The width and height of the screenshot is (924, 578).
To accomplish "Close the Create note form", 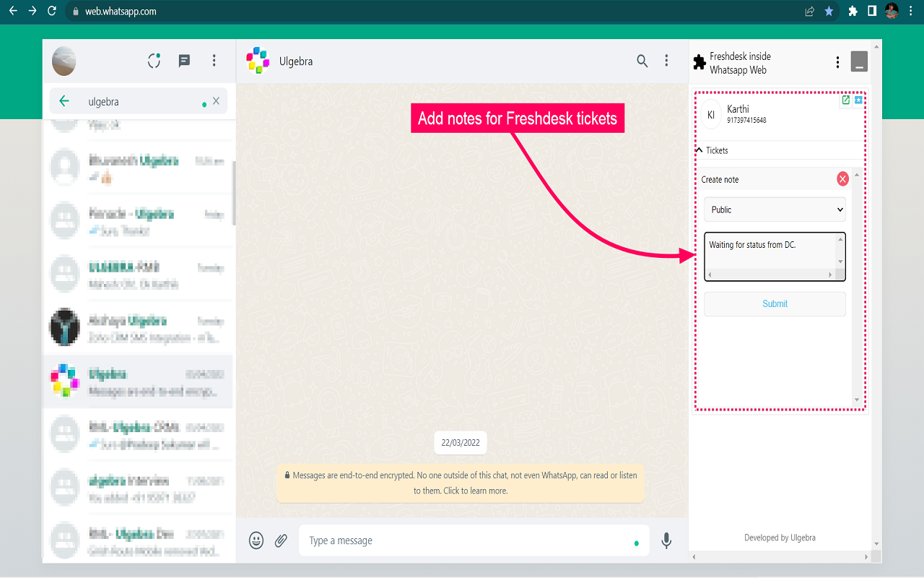I will click(842, 179).
